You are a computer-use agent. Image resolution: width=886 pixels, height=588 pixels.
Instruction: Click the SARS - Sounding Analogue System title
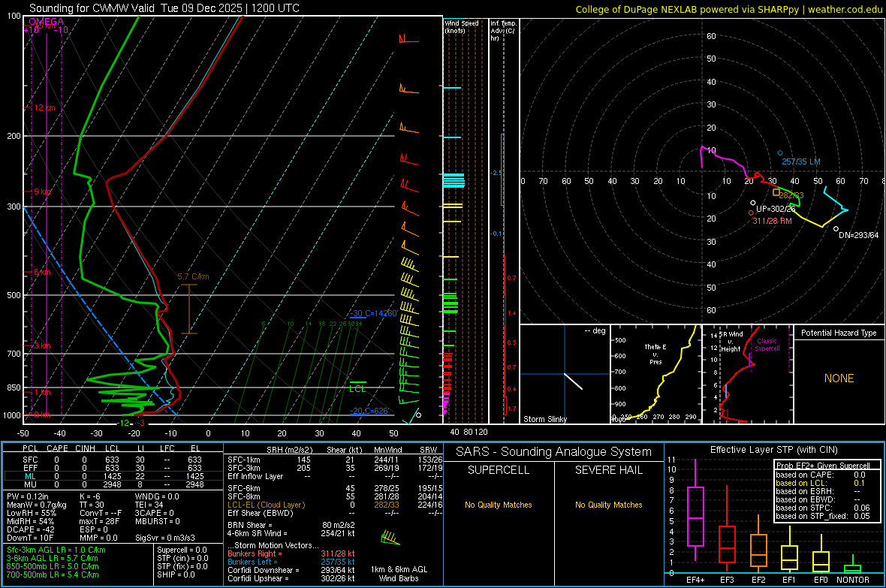pyautogui.click(x=553, y=452)
